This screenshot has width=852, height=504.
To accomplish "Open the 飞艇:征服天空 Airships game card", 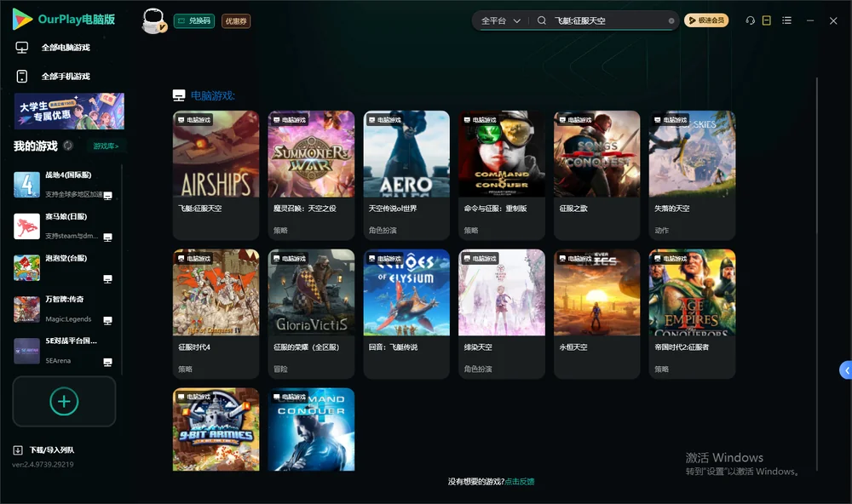I will tap(216, 175).
